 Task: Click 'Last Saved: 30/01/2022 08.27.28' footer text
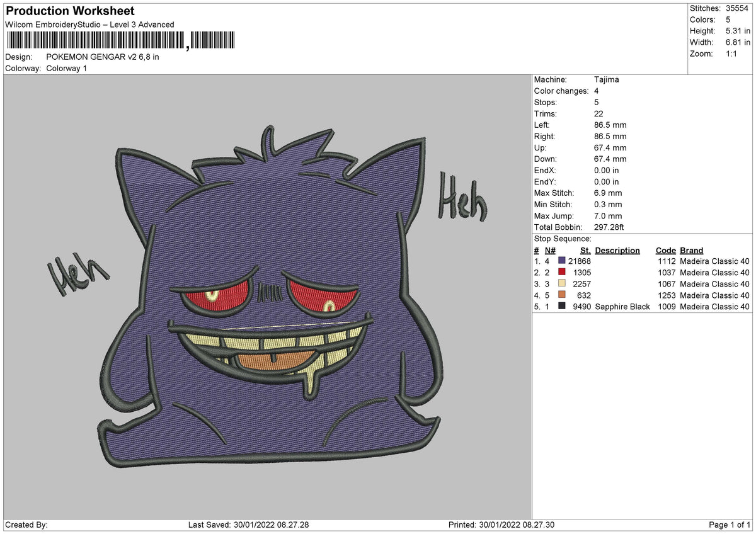click(x=248, y=525)
